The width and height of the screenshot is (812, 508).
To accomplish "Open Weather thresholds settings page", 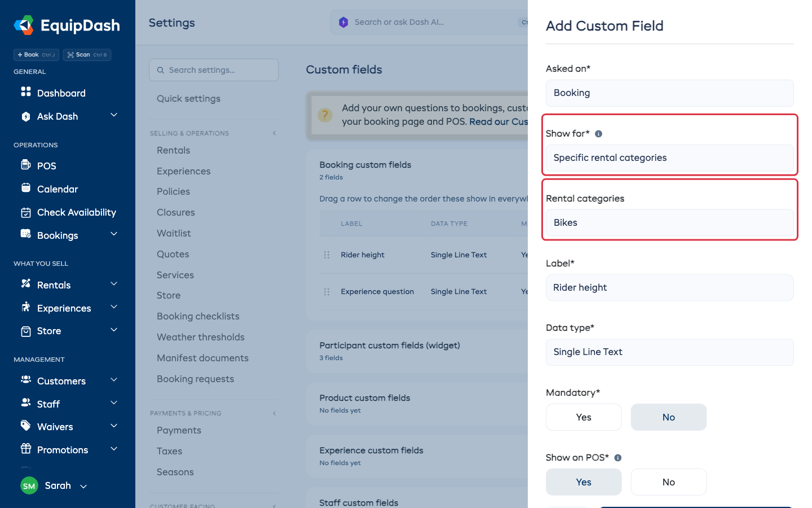I will (201, 338).
